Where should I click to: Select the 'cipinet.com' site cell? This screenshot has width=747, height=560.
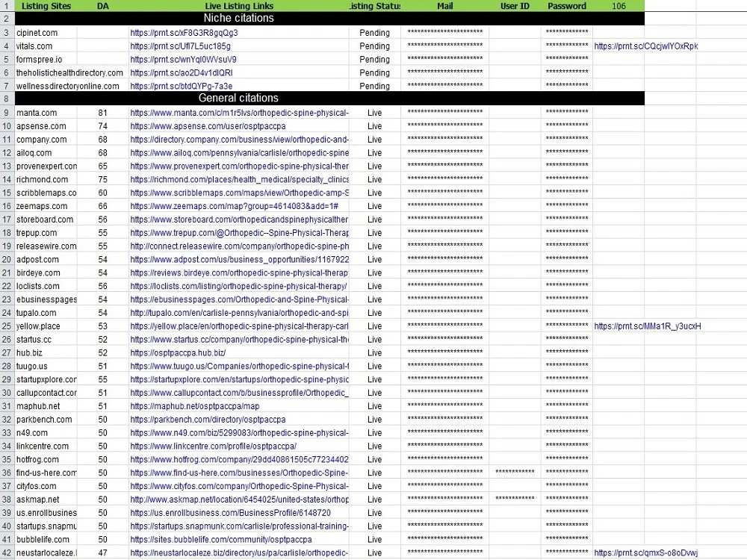click(x=46, y=33)
